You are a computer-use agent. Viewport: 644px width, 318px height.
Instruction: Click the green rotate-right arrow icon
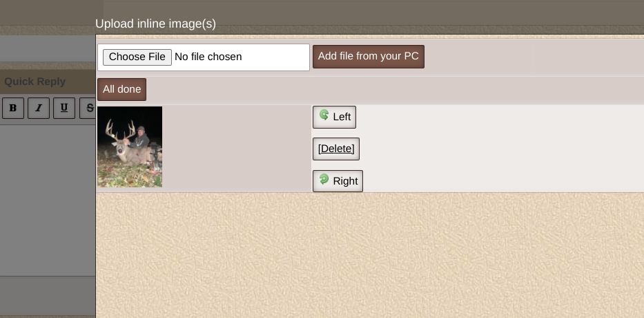324,180
